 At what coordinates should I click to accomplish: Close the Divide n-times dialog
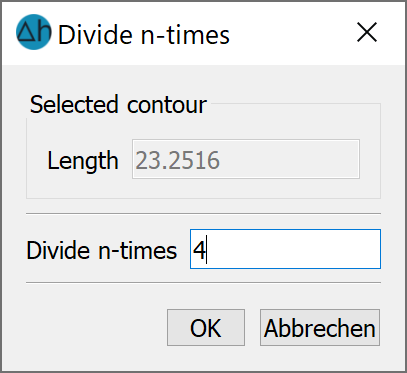point(367,32)
